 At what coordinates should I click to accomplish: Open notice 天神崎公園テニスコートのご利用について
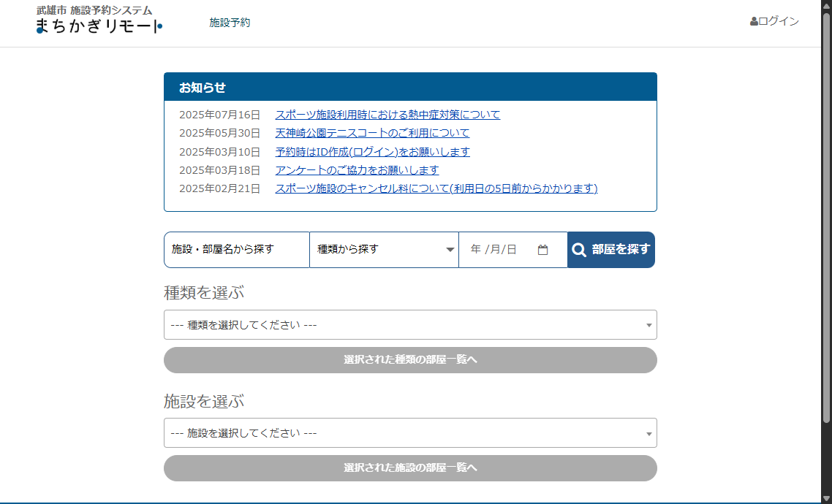(372, 133)
